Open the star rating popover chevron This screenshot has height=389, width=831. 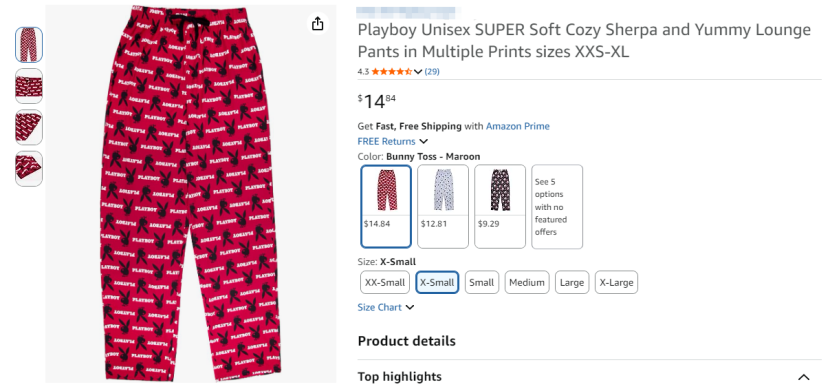click(x=418, y=72)
